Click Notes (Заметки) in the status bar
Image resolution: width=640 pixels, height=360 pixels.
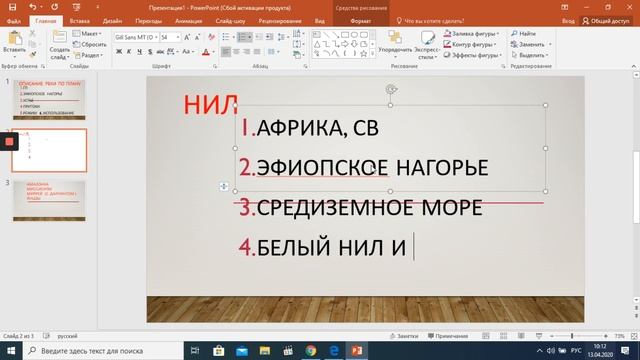[404, 336]
